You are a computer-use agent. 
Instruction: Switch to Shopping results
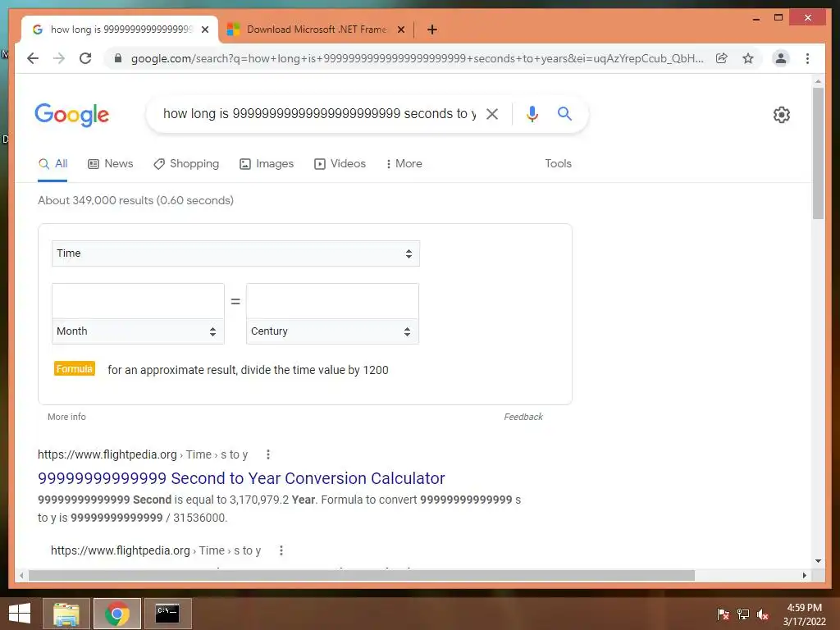pyautogui.click(x=186, y=164)
